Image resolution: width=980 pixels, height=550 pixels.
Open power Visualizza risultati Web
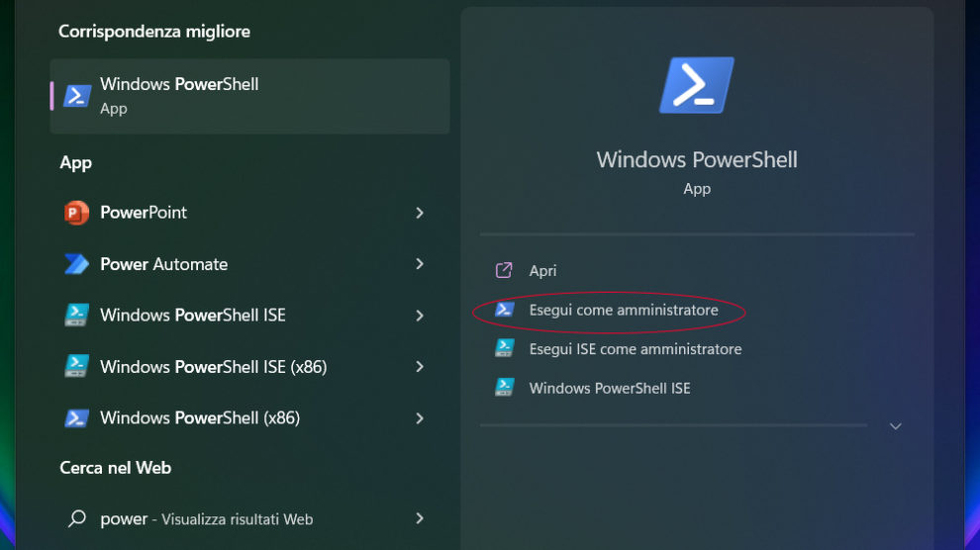point(206,519)
